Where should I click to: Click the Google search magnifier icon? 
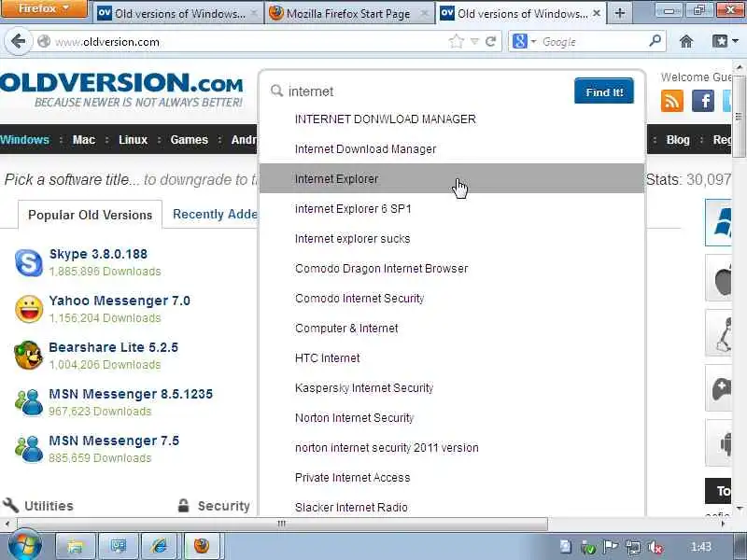point(655,41)
